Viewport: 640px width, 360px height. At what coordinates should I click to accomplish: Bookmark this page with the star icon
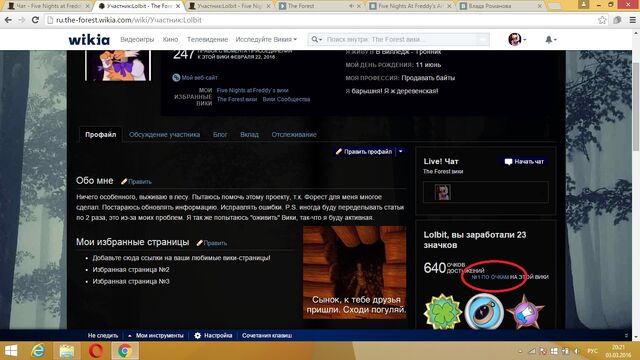tap(602, 20)
